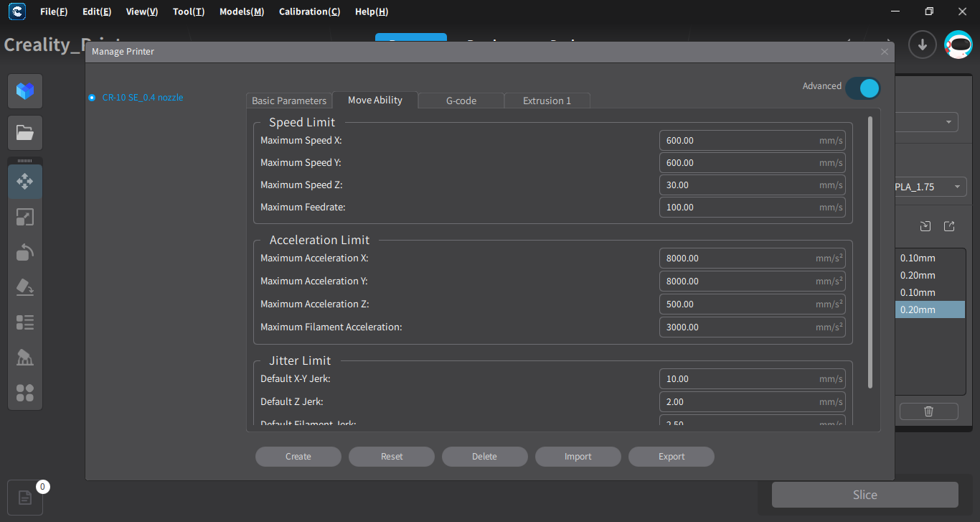This screenshot has width=980, height=522.
Task: Click the Move Ability panel vertical scrollbar
Action: (870, 253)
